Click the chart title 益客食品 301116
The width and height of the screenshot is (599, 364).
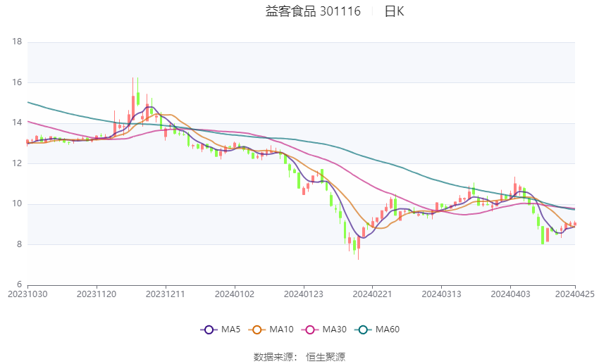313,11
